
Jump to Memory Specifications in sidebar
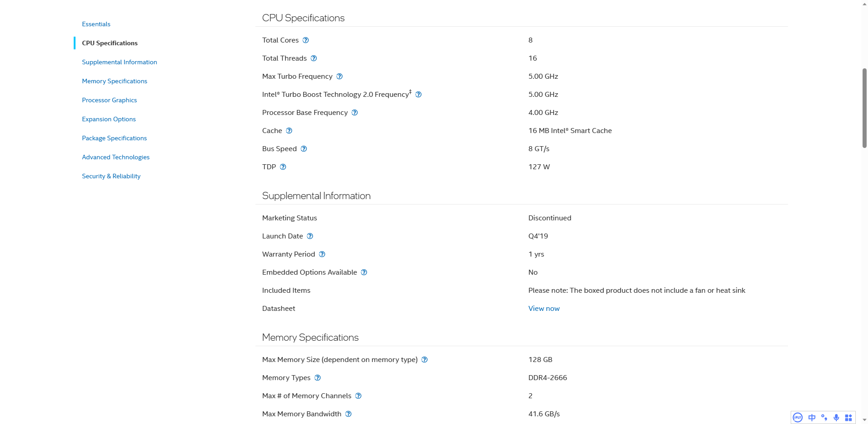[115, 81]
